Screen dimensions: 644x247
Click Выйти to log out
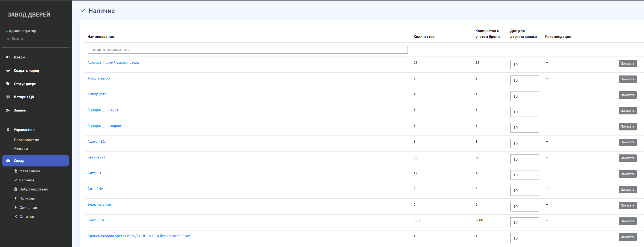pyautogui.click(x=17, y=38)
